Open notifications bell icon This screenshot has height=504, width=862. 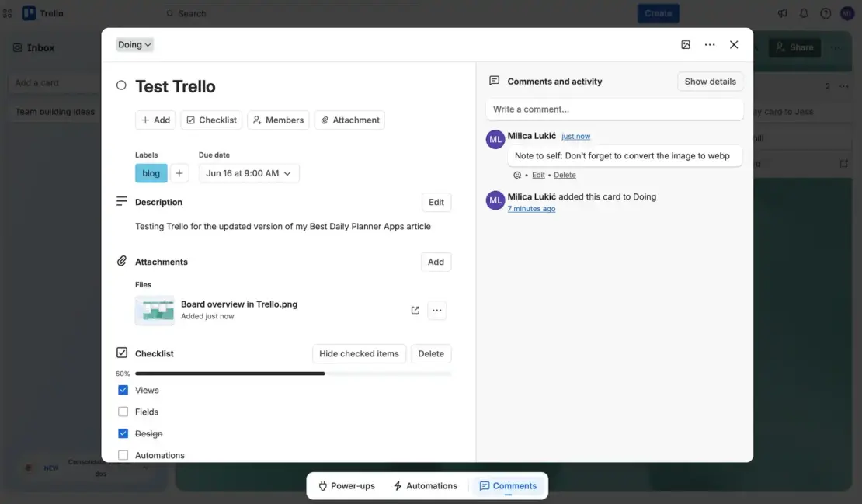(804, 13)
